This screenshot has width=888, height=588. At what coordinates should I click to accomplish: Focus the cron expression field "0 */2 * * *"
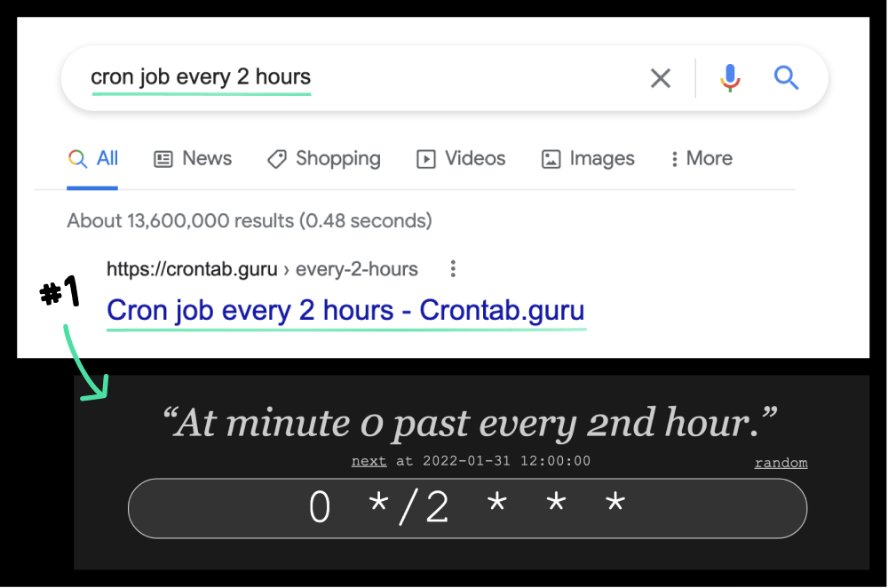467,508
